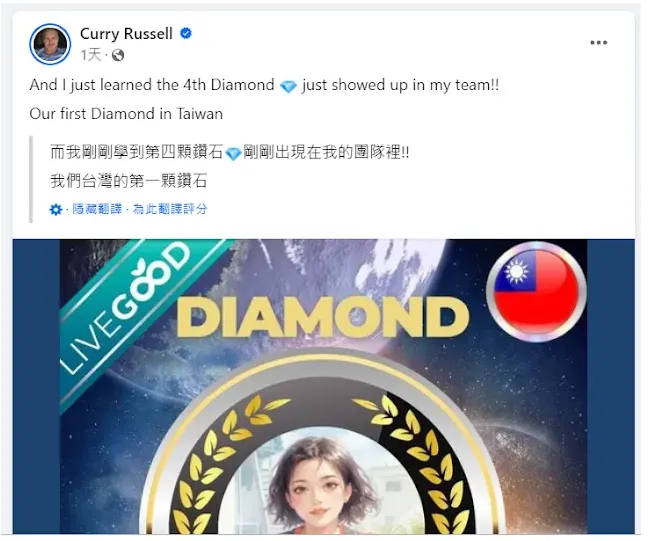Viewport: 654px width, 541px height.
Task: Open translation settings gear icon
Action: click(x=55, y=209)
